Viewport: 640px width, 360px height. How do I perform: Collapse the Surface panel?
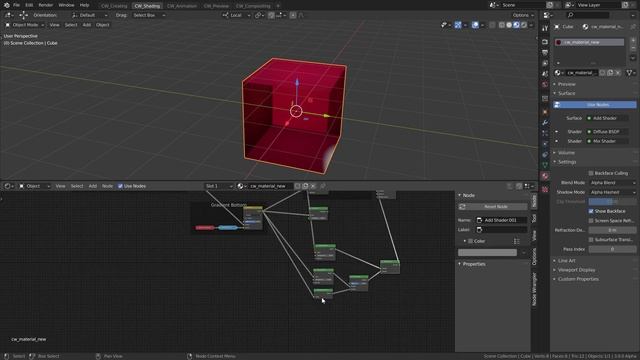(566, 93)
